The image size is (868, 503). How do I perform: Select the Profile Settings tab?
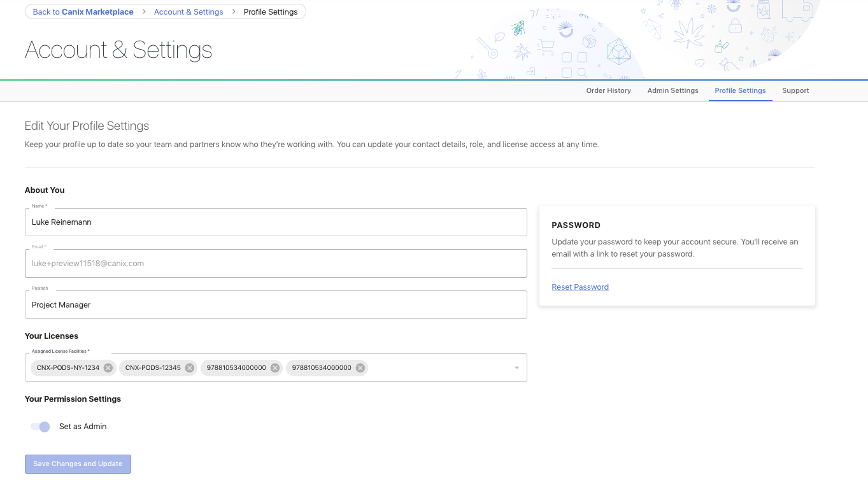coord(740,90)
